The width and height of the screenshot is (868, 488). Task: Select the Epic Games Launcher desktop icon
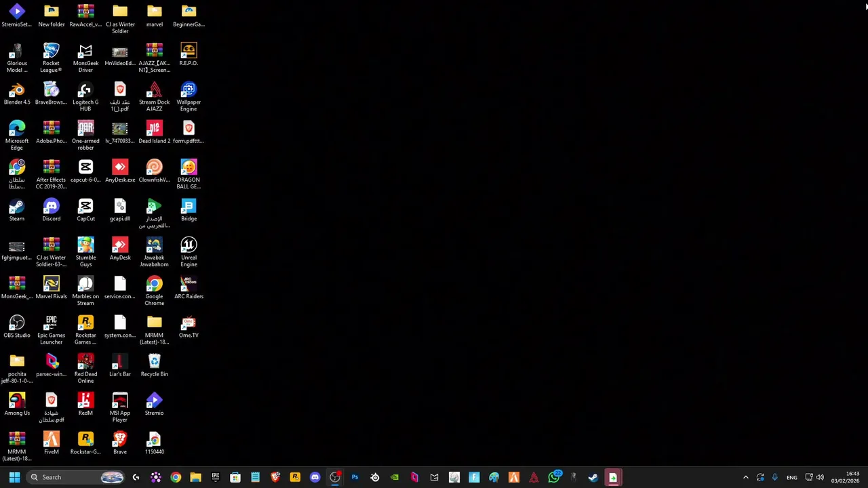[x=51, y=330]
